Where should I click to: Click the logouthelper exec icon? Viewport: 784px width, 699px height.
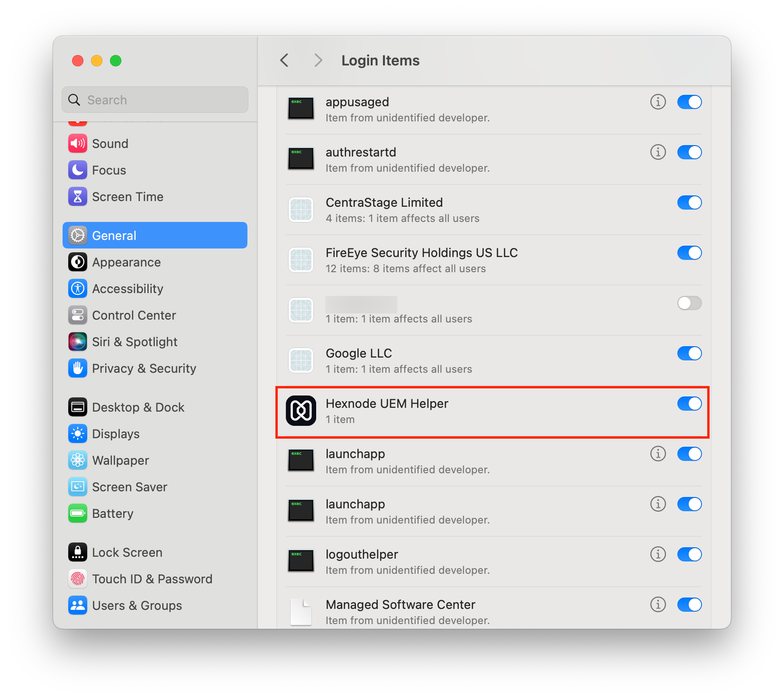301,561
